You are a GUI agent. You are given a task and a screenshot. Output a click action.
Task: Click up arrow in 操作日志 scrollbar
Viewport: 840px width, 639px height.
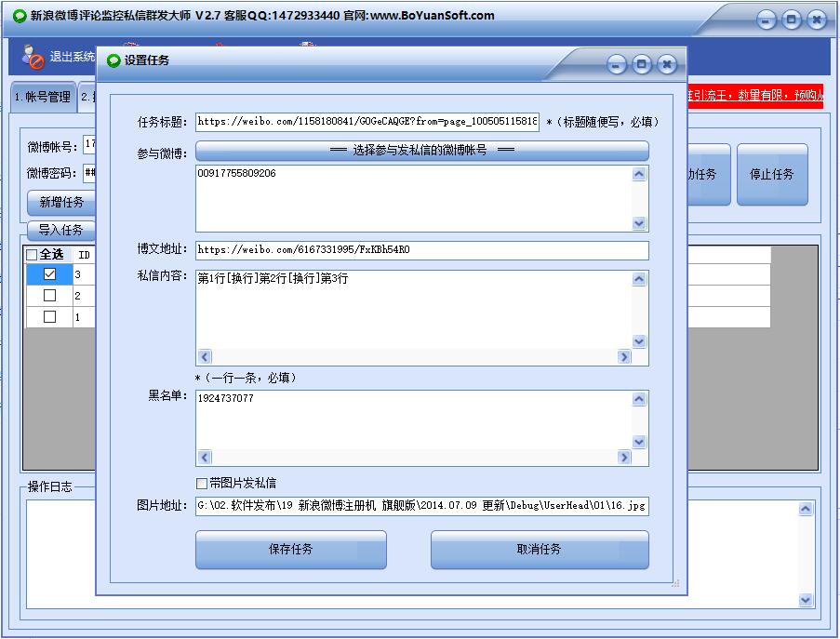pyautogui.click(x=806, y=509)
